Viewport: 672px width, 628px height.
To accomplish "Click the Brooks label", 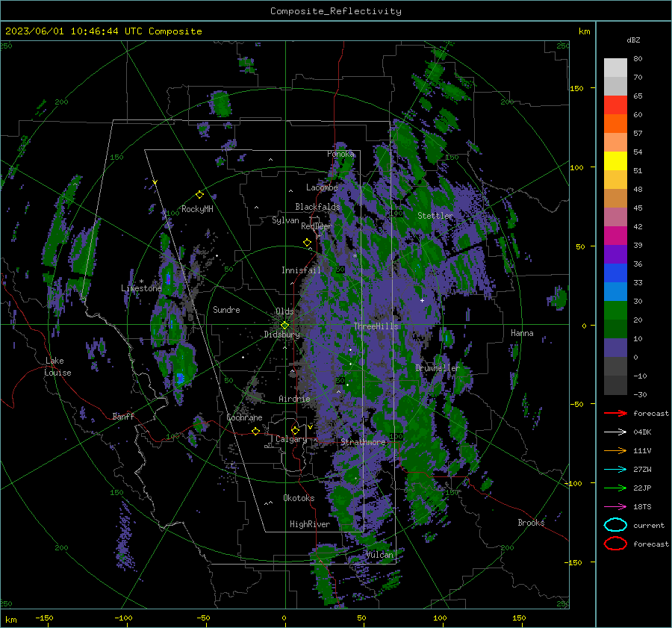I will 531,523.
